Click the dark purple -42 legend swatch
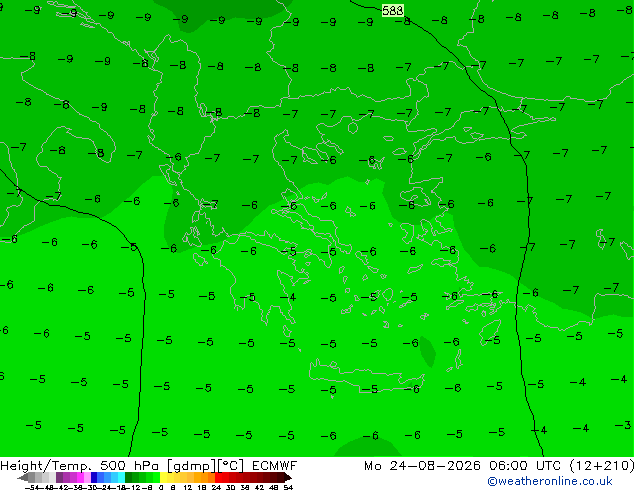The image size is (634, 490). click(59, 477)
